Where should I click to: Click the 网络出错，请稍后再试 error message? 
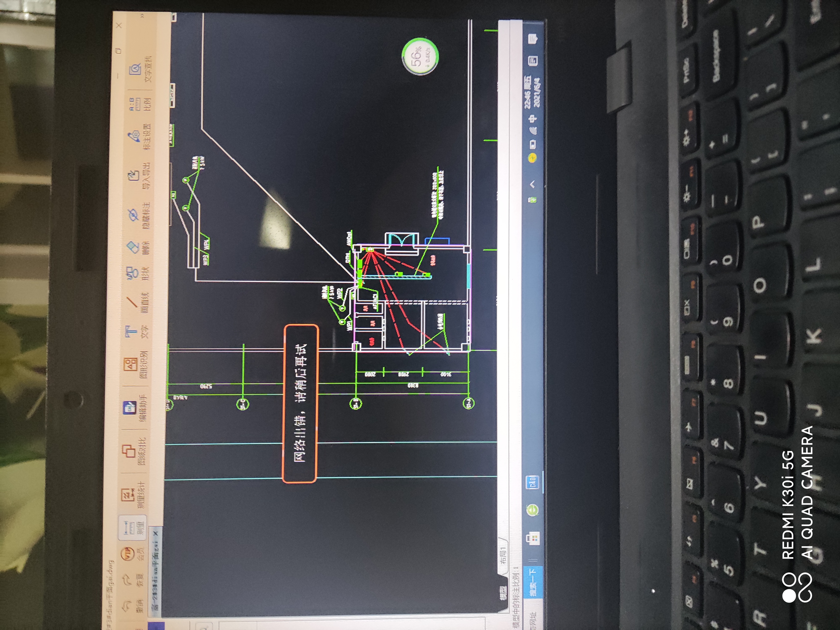coord(300,403)
